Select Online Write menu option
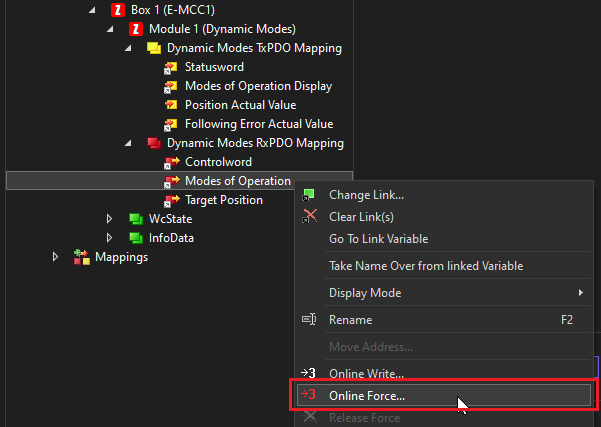Screen dimensions: 601x427 click(x=366, y=373)
